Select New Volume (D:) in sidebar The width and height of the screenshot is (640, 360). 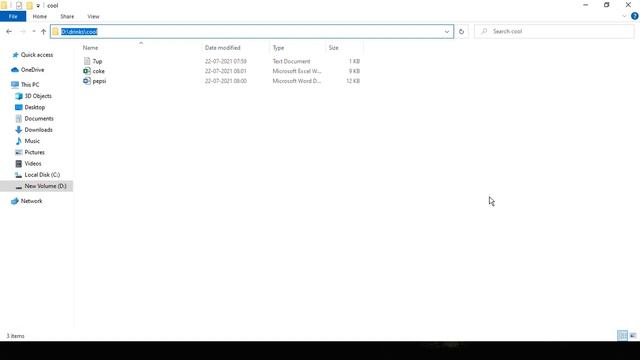coord(45,186)
